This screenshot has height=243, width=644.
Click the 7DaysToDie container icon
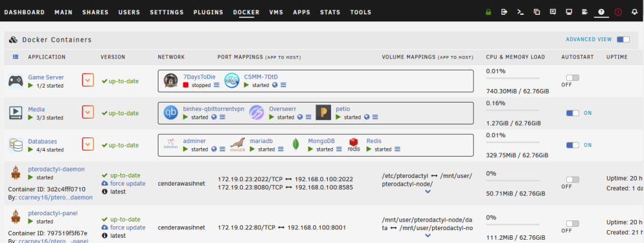coord(171,80)
